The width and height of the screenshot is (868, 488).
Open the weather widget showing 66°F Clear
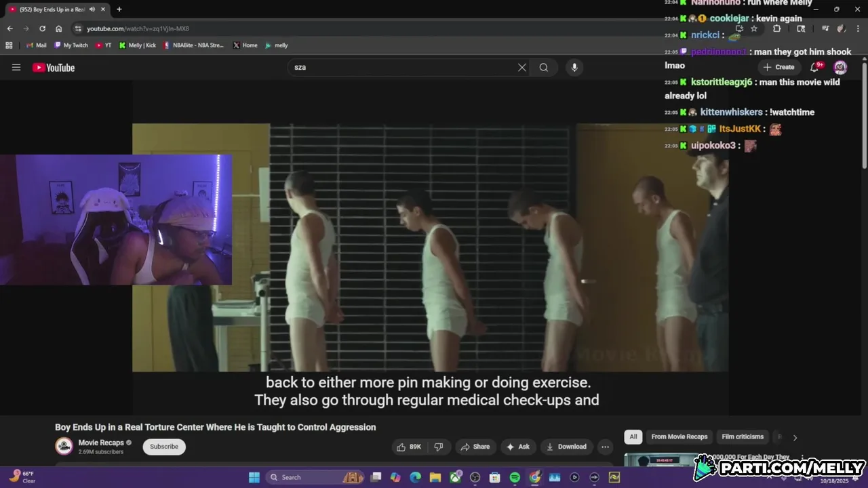click(x=22, y=477)
